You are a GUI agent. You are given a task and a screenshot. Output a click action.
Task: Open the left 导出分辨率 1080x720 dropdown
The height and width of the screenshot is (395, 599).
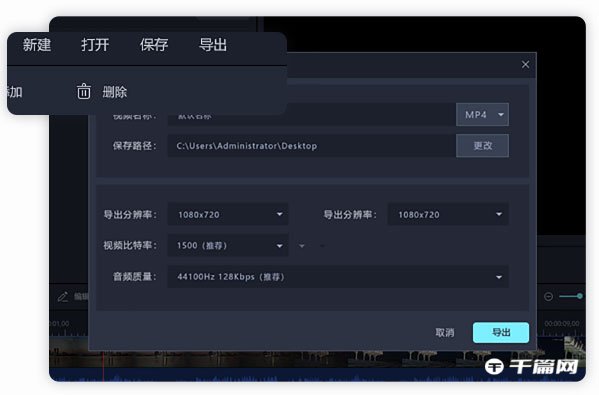228,214
